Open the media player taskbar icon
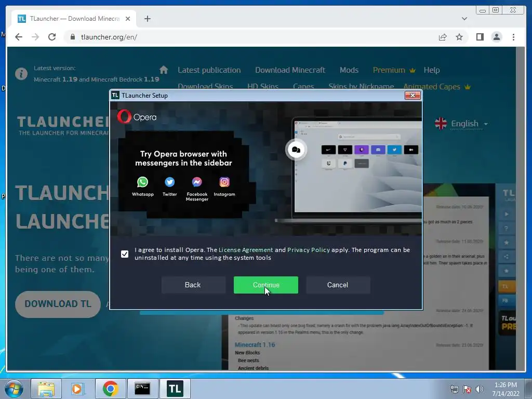 coord(77,389)
